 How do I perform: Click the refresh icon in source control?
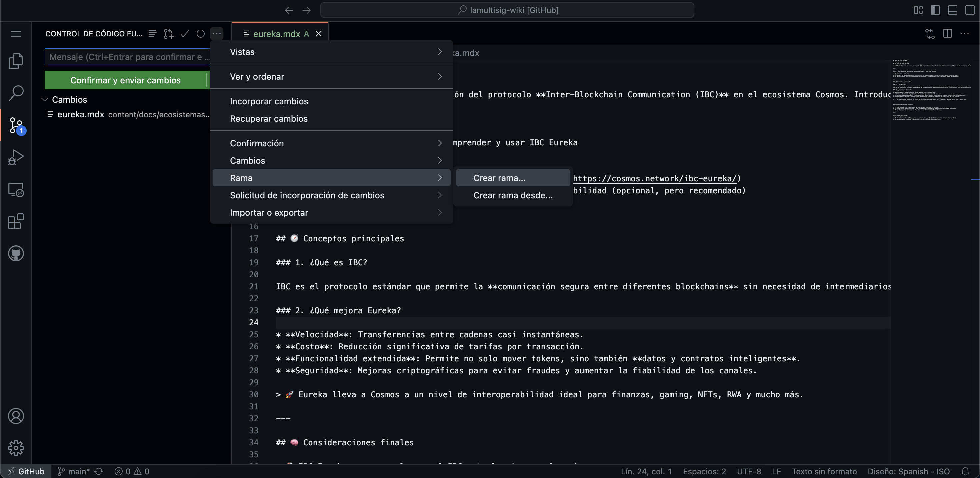coord(200,34)
